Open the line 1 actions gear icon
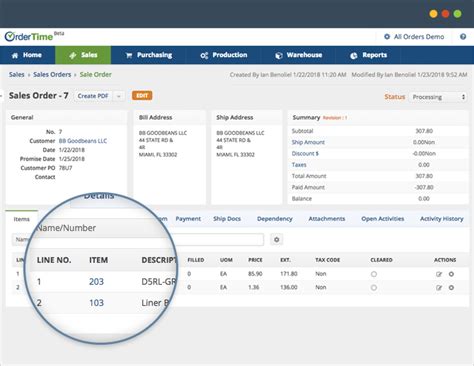The width and height of the screenshot is (474, 366). click(451, 274)
